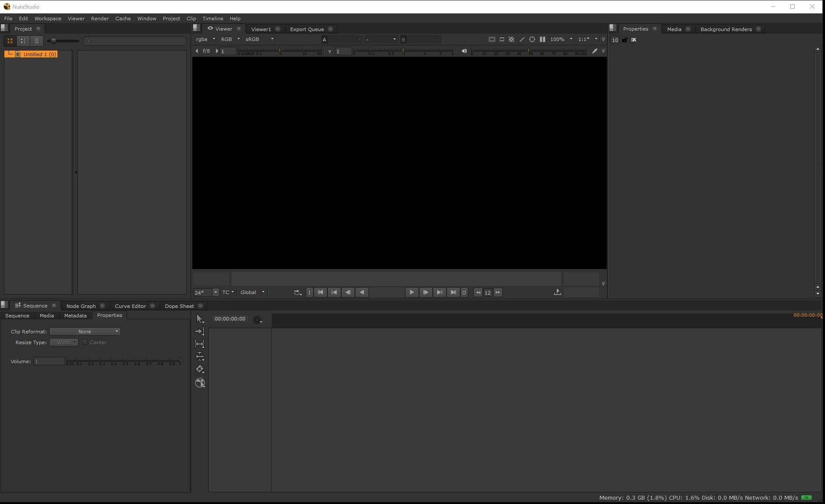Image resolution: width=825 pixels, height=504 pixels.
Task: Open the Workspace menu
Action: (48, 19)
